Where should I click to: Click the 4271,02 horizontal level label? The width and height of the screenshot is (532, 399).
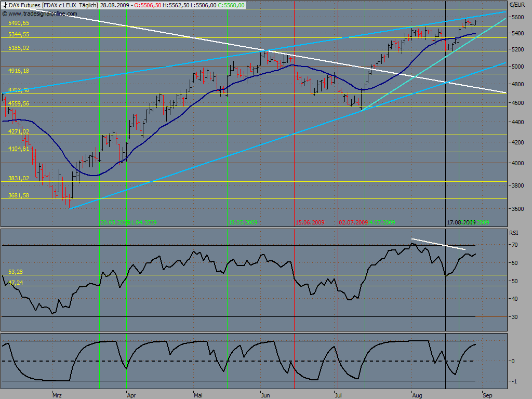click(19, 131)
